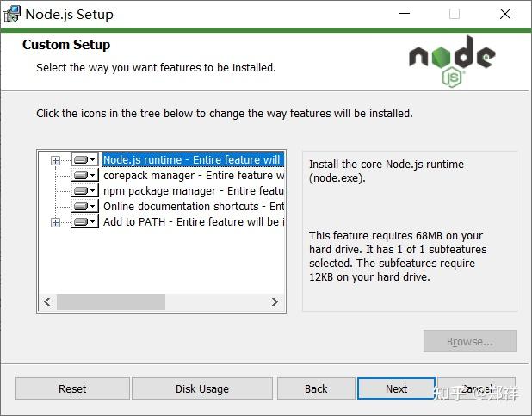Go Back to previous setup step
The height and width of the screenshot is (416, 532).
(x=316, y=388)
